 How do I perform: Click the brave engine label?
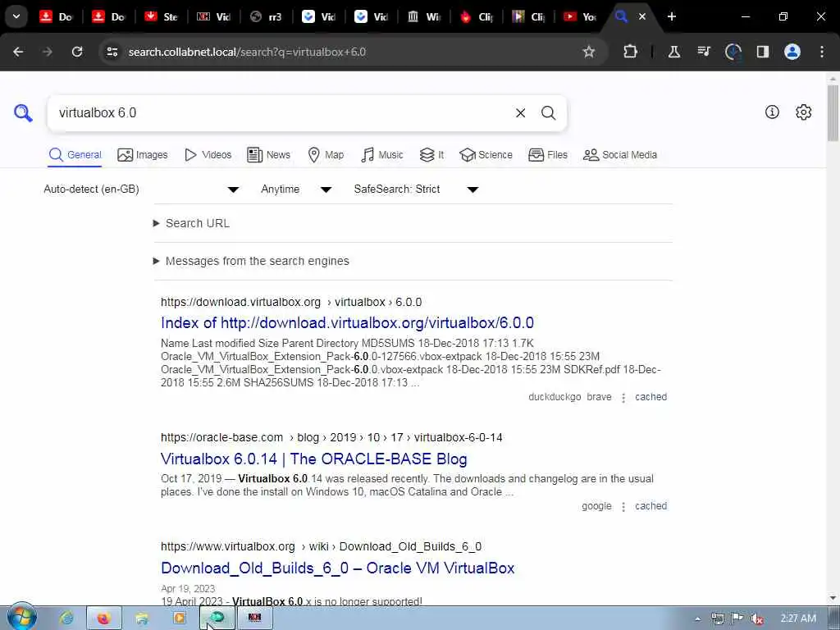click(599, 397)
